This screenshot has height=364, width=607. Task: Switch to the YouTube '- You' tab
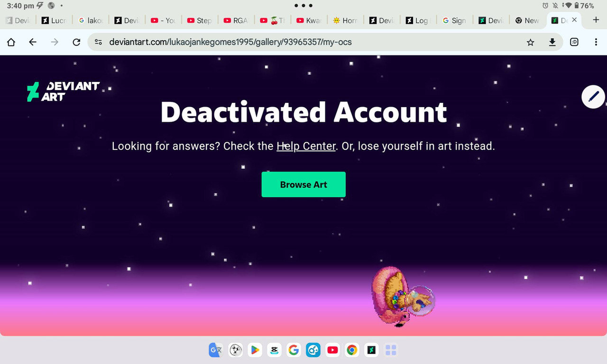(x=164, y=20)
